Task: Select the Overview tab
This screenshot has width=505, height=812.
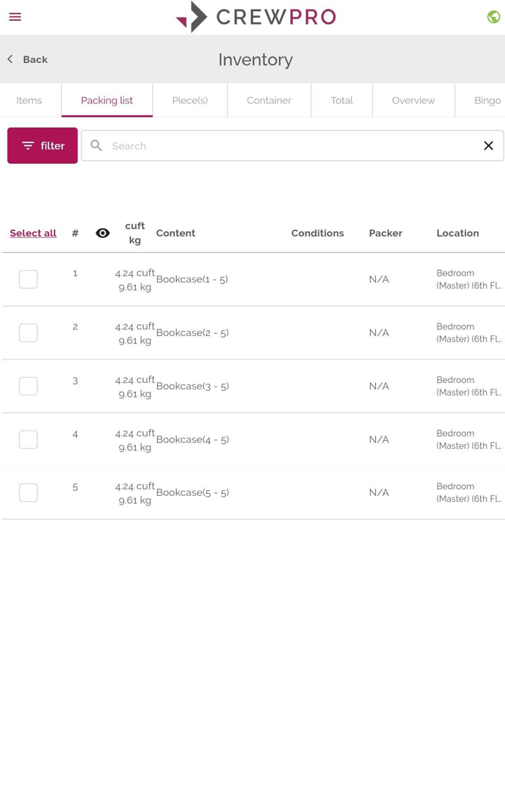Action: coord(413,100)
